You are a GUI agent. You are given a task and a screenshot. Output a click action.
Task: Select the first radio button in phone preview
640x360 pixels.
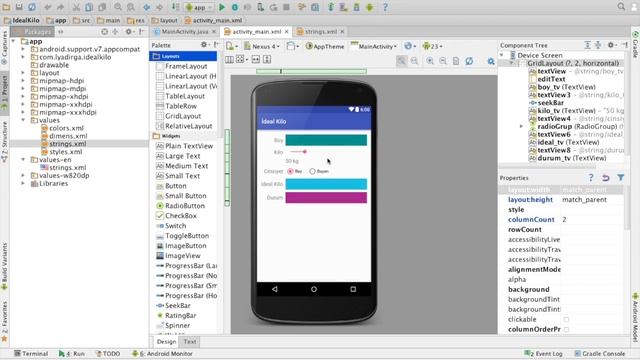290,171
